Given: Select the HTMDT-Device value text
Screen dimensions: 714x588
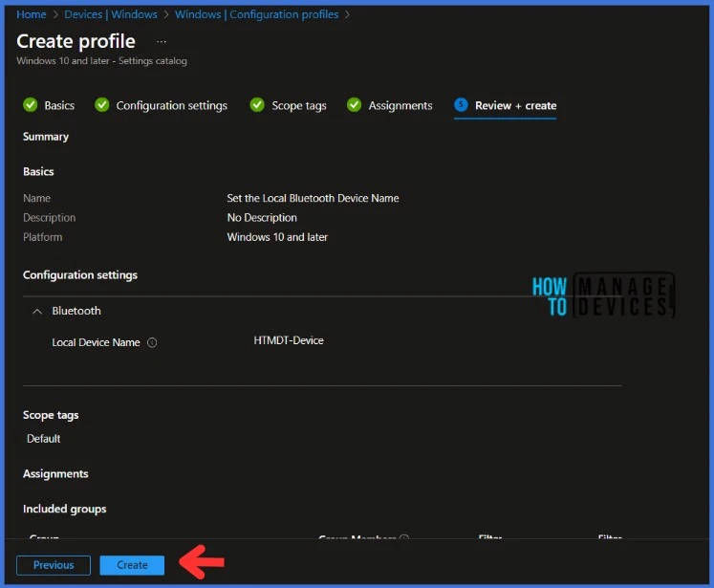Looking at the screenshot, I should [289, 340].
